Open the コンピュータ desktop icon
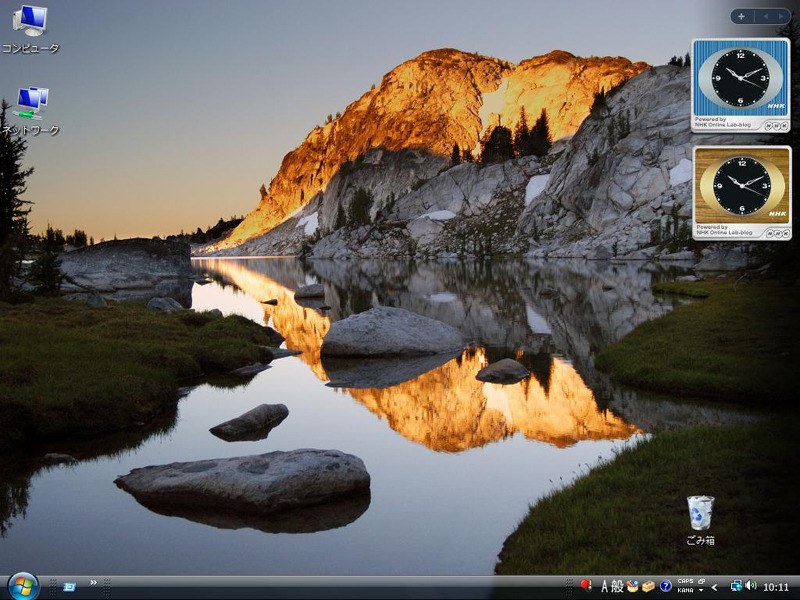The width and height of the screenshot is (800, 600). pyautogui.click(x=30, y=29)
